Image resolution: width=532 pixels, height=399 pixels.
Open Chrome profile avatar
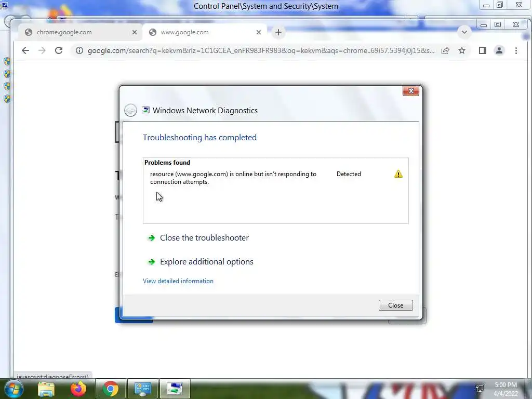(x=499, y=50)
